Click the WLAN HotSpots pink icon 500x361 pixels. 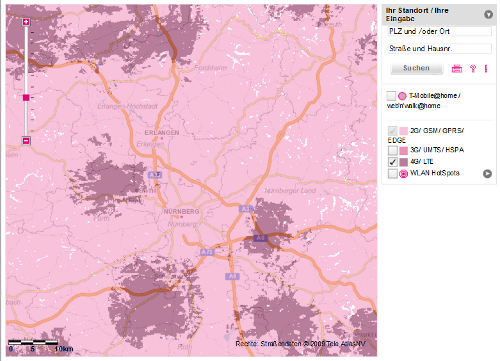click(x=404, y=174)
